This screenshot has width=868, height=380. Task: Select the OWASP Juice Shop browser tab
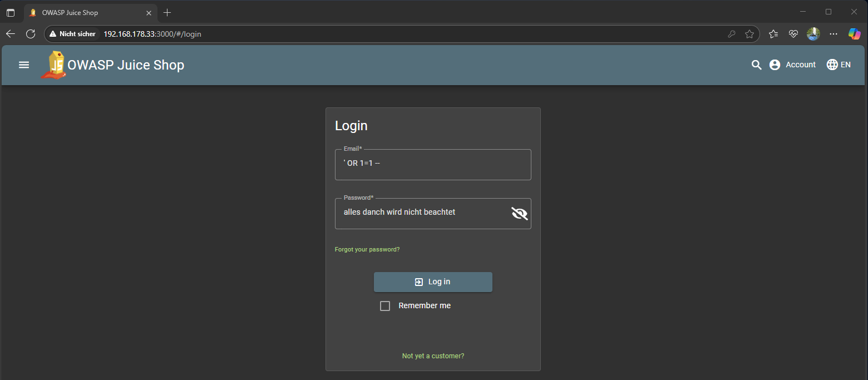click(x=83, y=12)
